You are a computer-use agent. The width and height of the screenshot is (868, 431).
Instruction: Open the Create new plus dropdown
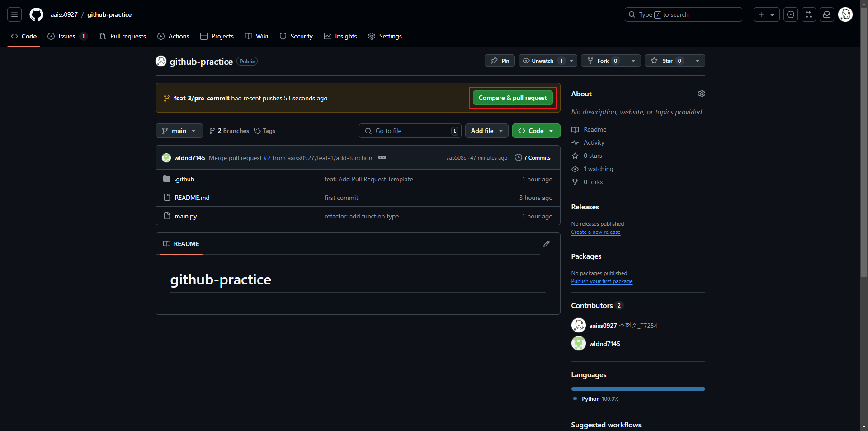tap(766, 14)
